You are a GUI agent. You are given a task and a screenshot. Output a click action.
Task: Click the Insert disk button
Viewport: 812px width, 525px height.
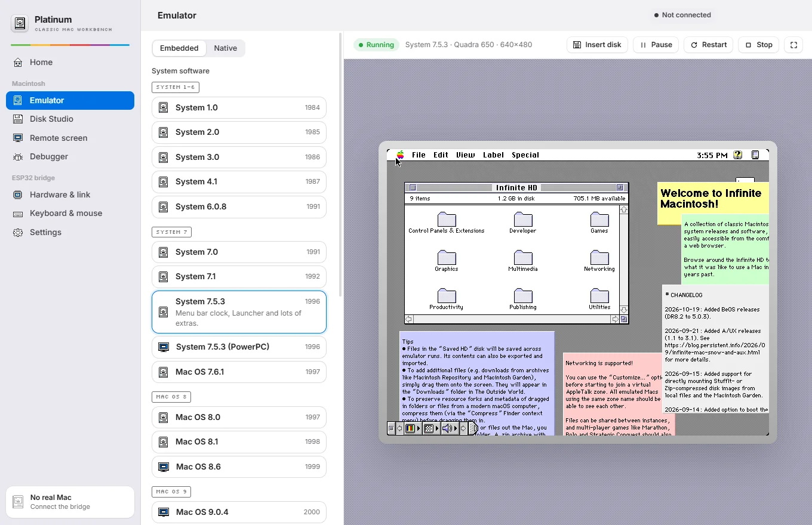597,45
